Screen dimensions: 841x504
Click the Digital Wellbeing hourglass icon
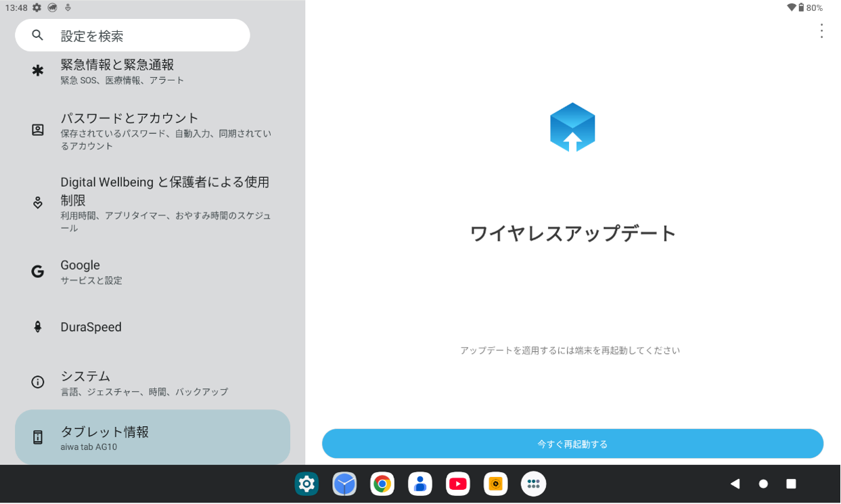[x=37, y=203]
